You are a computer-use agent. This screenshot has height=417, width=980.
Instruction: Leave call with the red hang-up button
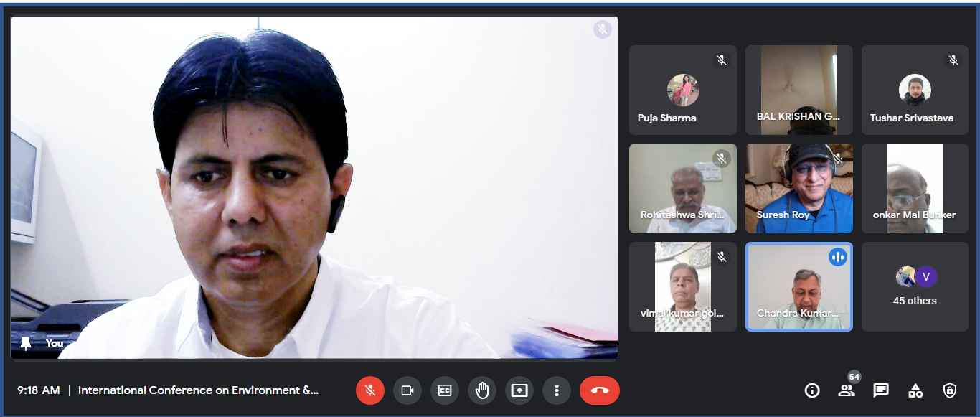[600, 390]
